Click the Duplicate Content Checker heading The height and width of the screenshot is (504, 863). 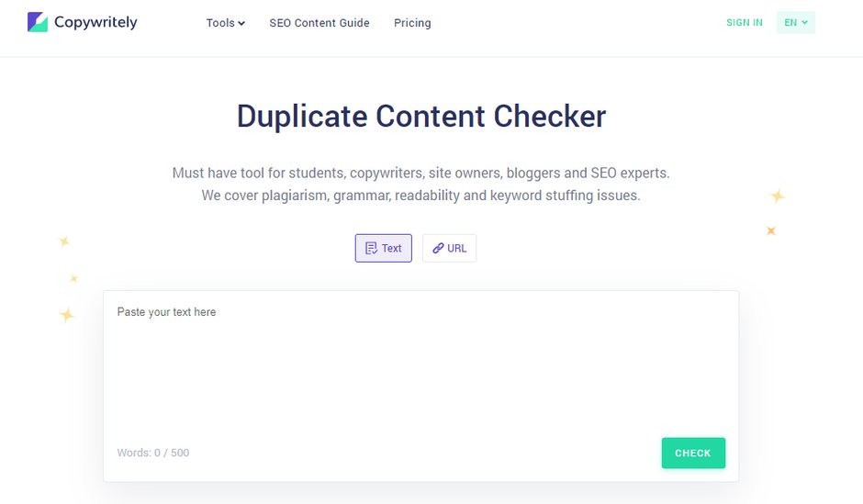coord(421,116)
